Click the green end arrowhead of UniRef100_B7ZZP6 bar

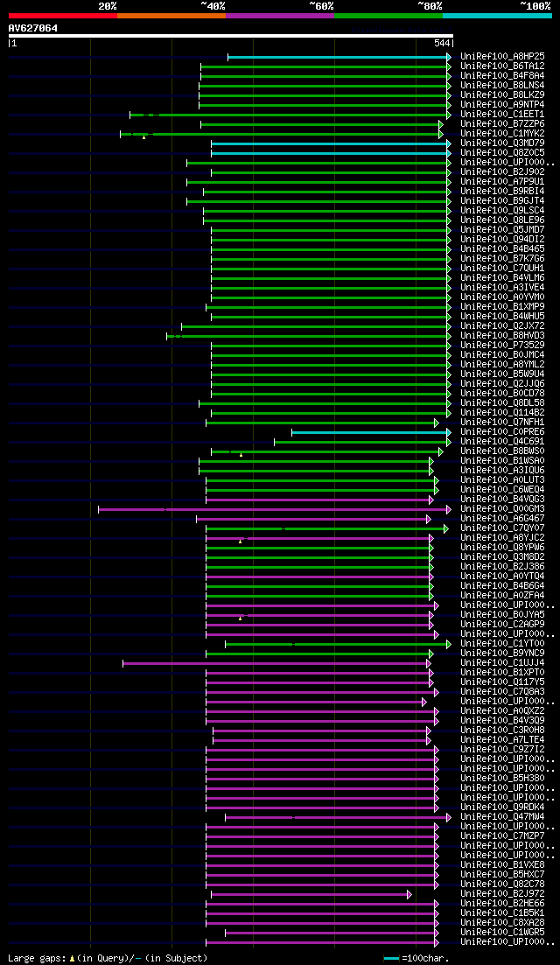point(441,123)
